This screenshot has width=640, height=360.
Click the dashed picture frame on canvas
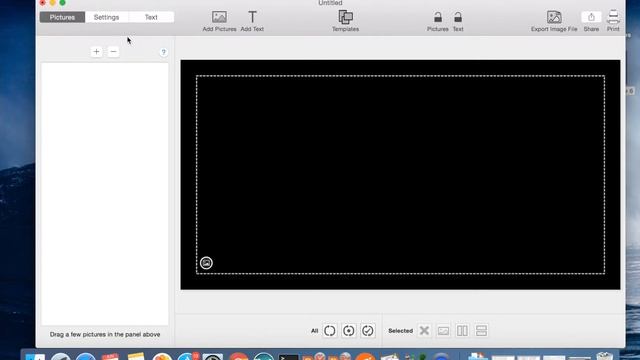click(x=400, y=175)
